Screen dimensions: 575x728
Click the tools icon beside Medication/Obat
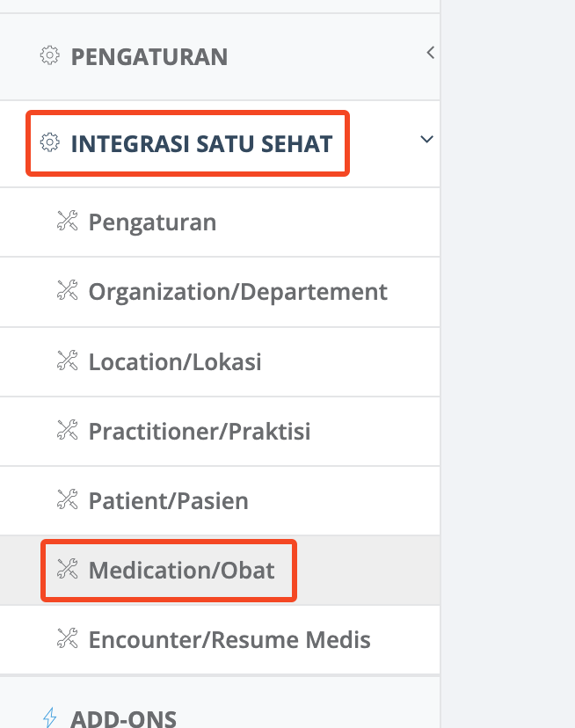pyautogui.click(x=68, y=569)
